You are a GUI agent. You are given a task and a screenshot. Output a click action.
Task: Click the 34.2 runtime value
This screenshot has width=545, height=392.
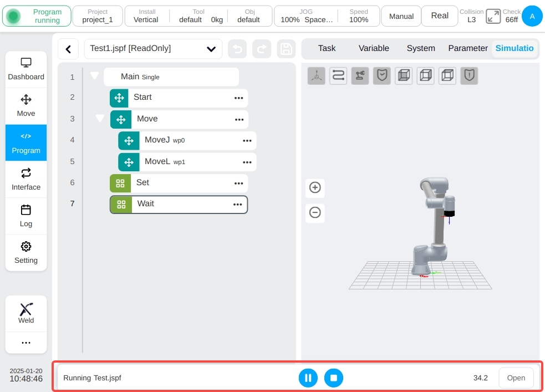(x=481, y=378)
